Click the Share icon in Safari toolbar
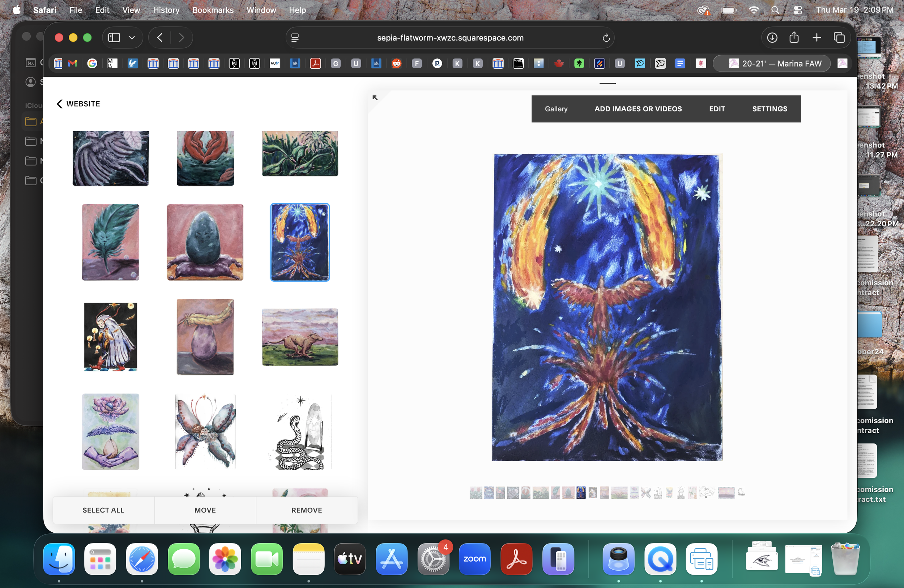This screenshot has width=904, height=588. pos(794,37)
